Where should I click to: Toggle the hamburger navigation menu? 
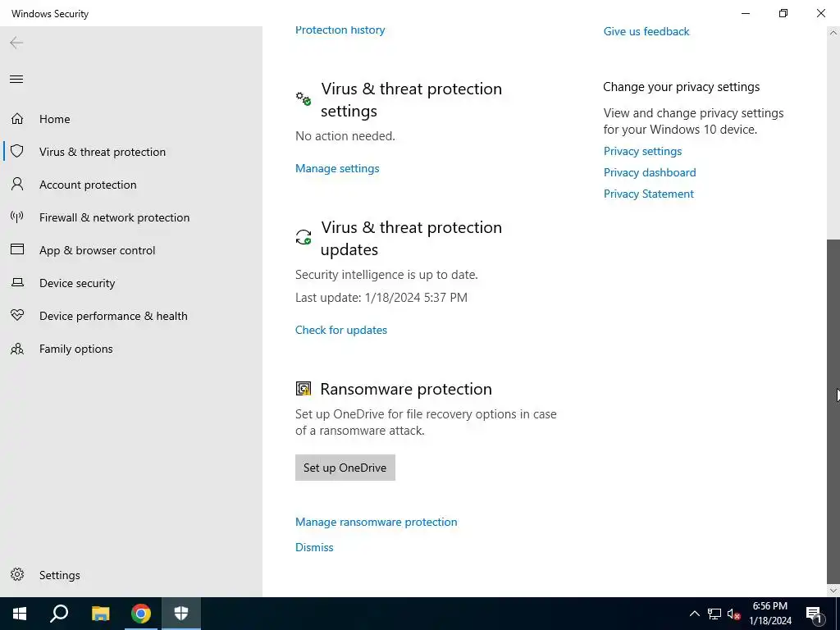[16, 80]
